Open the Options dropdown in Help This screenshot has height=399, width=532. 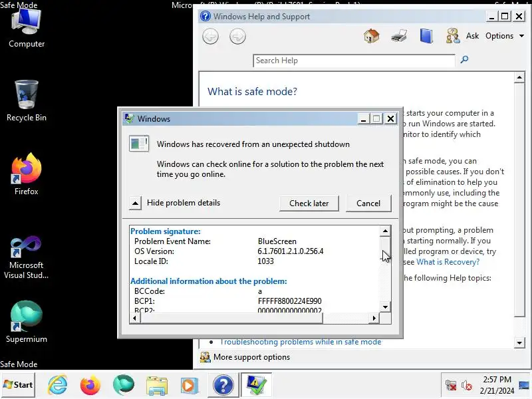505,36
